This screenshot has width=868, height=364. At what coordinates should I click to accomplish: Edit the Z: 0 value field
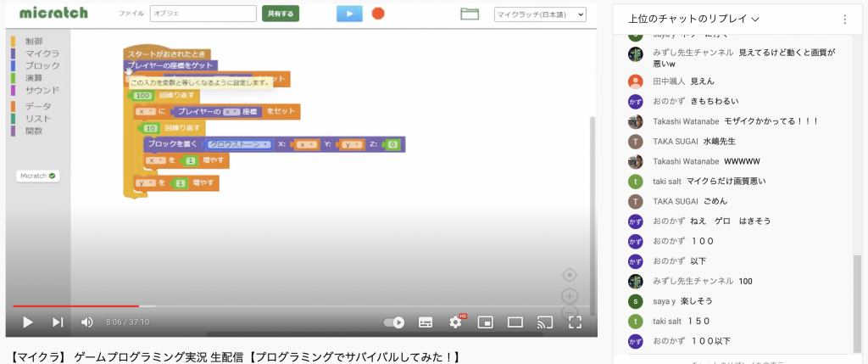pyautogui.click(x=392, y=144)
